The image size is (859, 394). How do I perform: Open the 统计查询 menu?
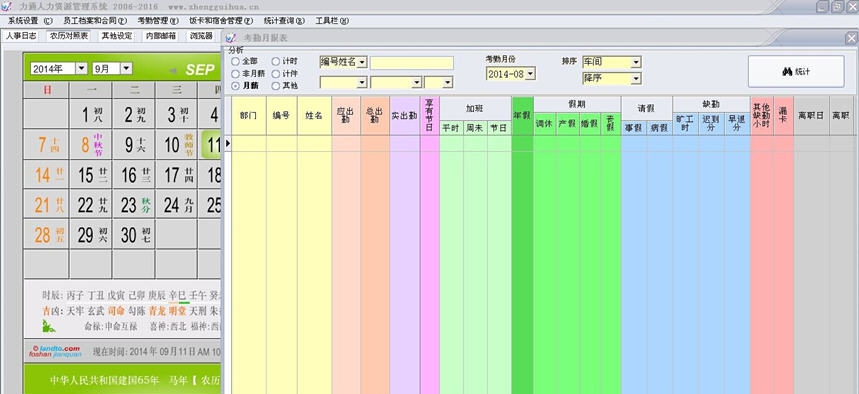click(x=284, y=21)
